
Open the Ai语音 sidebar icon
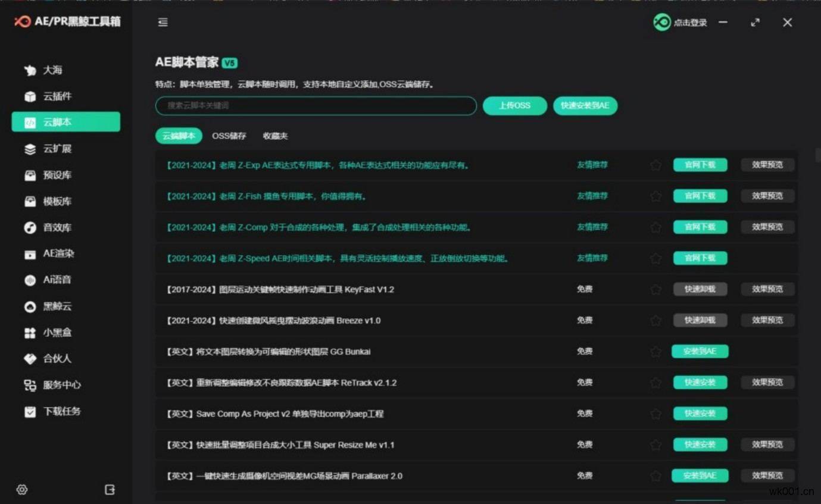click(x=30, y=280)
